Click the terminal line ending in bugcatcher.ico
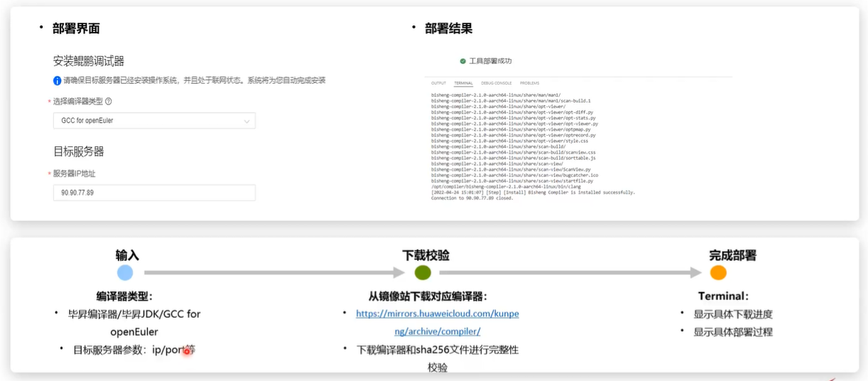Viewport: 868px width, 381px height. click(515, 175)
